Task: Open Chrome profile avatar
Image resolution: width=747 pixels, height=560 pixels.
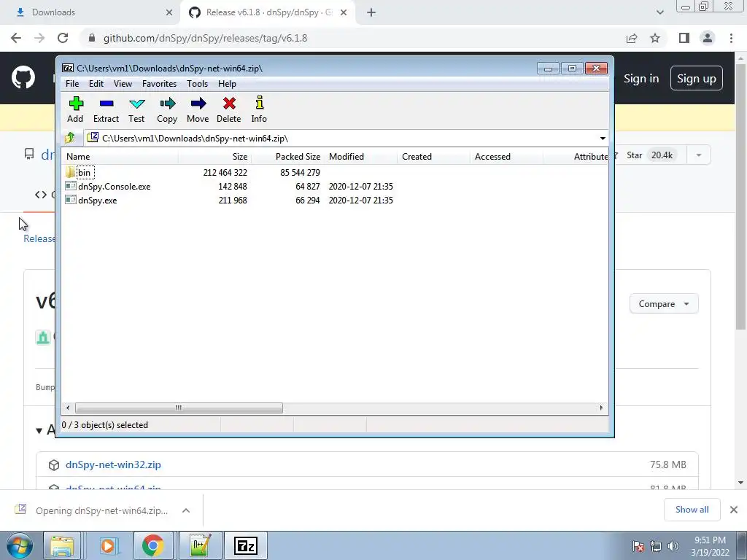Action: coord(708,38)
